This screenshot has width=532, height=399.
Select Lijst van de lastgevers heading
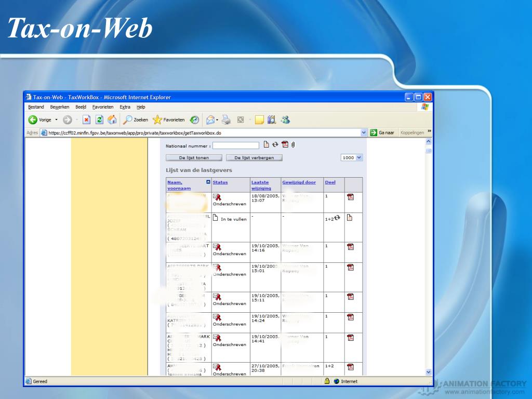[199, 170]
